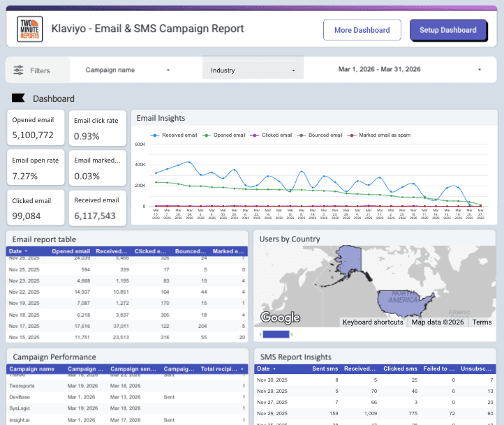
Task: Sort SMS table by Failed to... header
Action: point(439,368)
